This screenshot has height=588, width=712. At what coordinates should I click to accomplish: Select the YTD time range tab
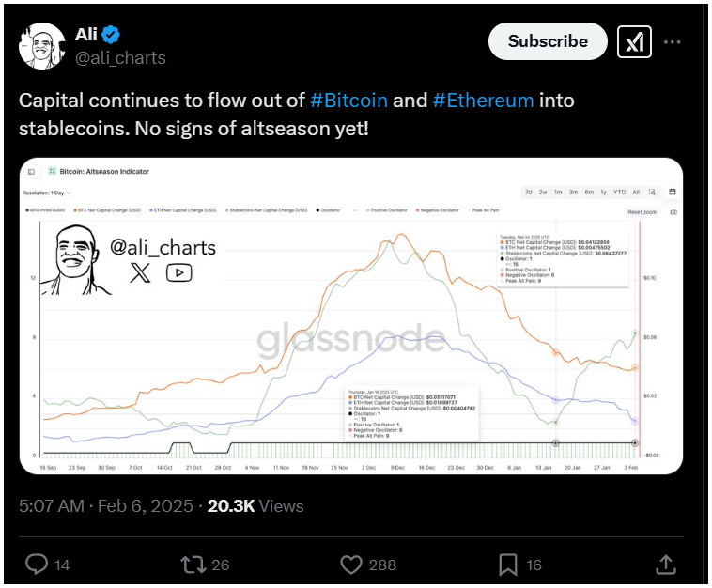(619, 192)
